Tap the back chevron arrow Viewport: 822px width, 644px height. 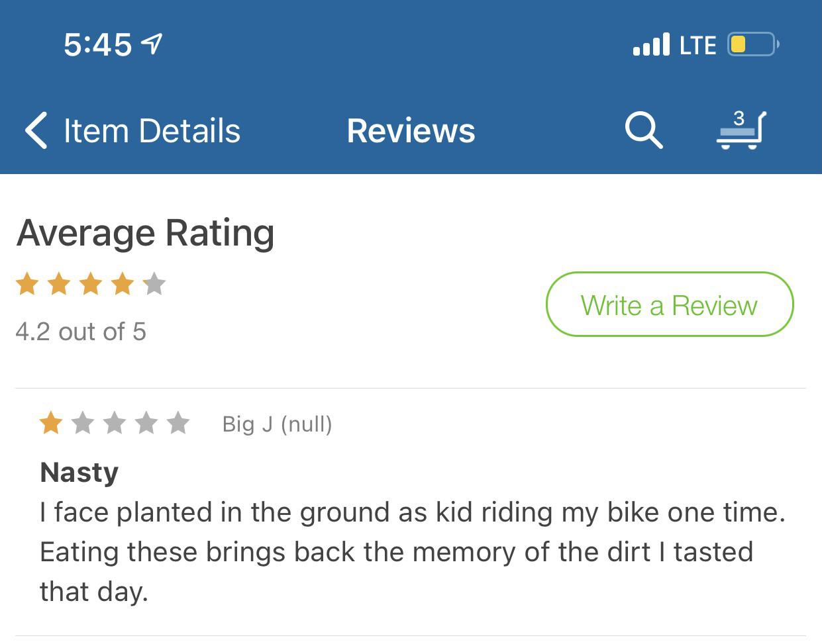click(x=36, y=130)
